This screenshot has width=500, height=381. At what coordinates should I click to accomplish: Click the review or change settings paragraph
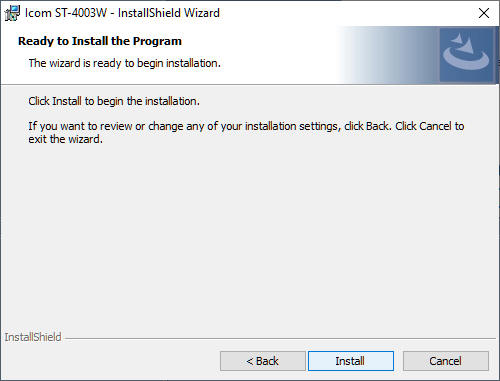[x=246, y=132]
